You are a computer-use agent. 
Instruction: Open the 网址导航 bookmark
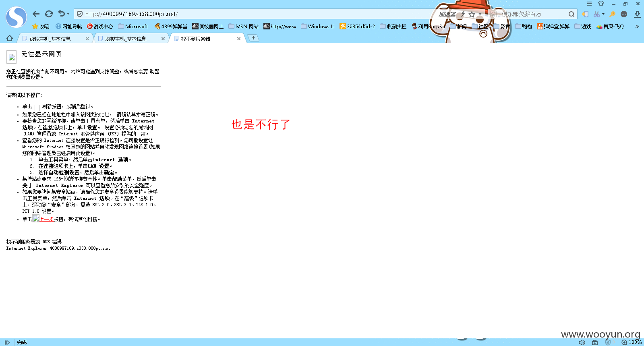coord(68,27)
